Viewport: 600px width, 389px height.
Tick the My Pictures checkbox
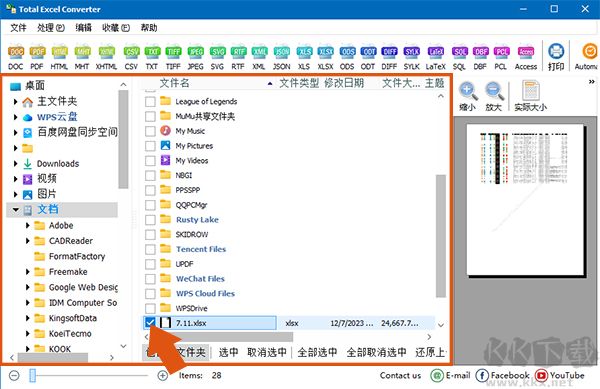(x=150, y=146)
